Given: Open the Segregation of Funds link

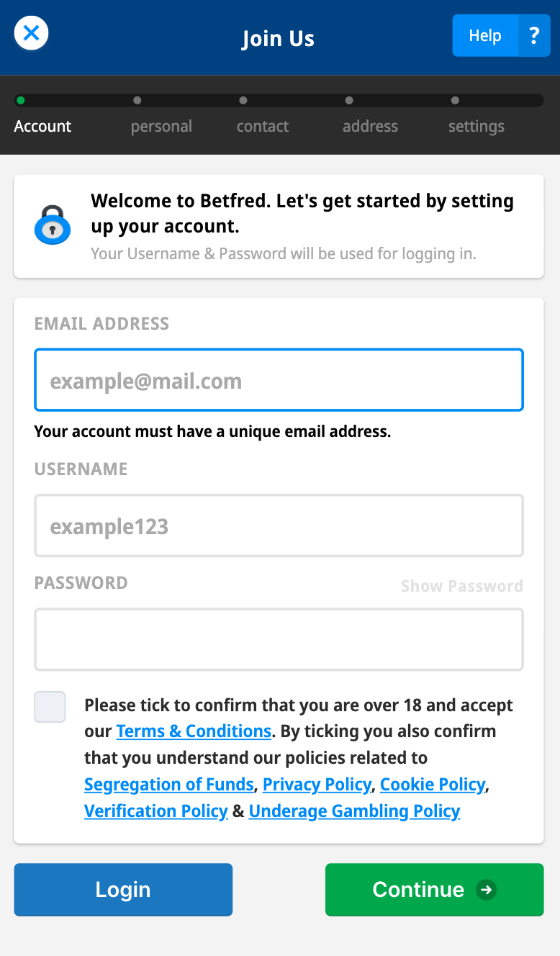Looking at the screenshot, I should pyautogui.click(x=169, y=785).
